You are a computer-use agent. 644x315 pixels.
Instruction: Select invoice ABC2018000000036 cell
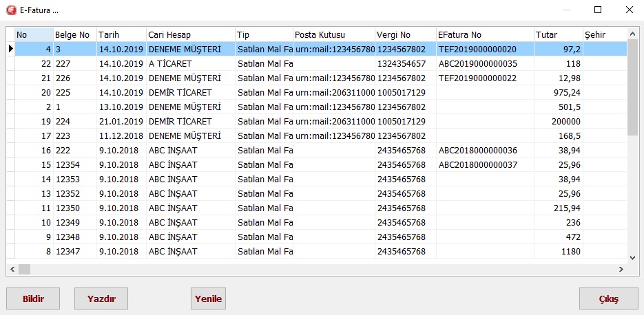coord(477,150)
